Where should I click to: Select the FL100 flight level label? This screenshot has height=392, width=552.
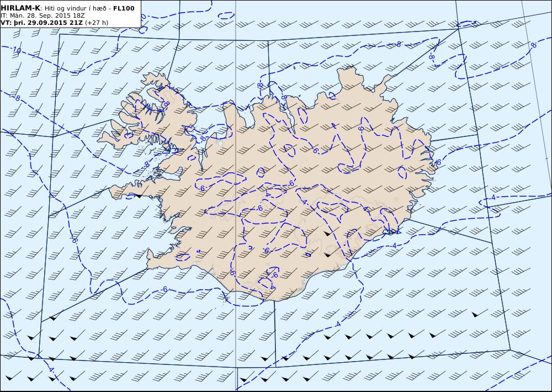point(124,8)
